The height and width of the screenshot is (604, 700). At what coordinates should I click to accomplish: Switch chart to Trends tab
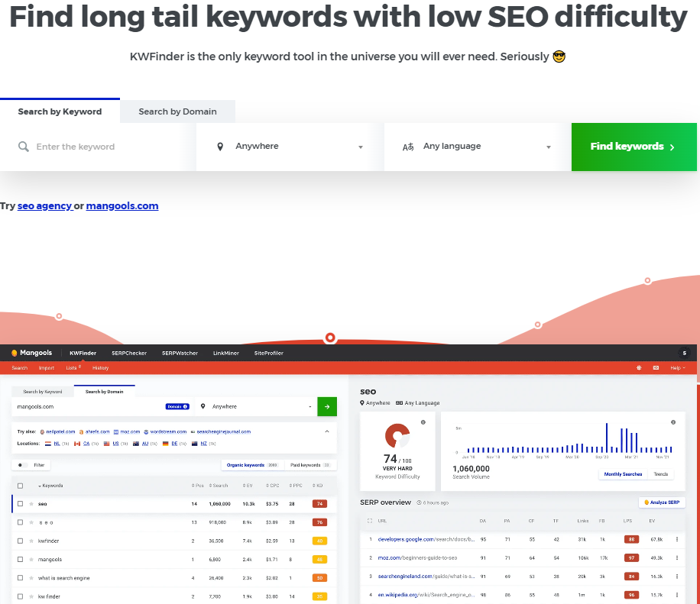point(661,474)
